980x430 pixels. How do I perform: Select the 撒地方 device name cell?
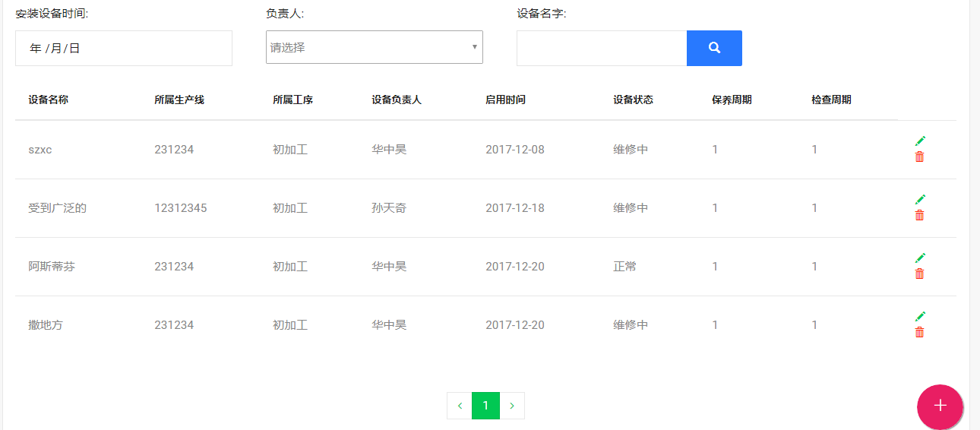pyautogui.click(x=46, y=325)
